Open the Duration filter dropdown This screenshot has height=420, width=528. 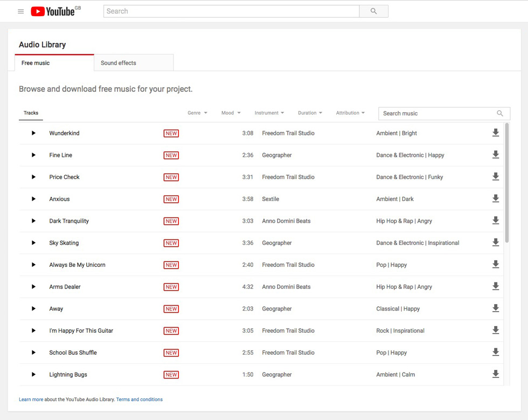coord(310,113)
